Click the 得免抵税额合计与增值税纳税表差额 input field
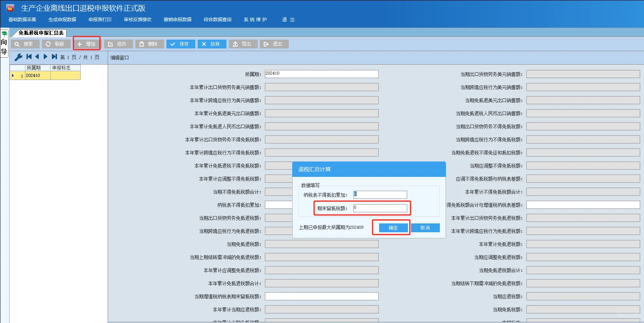This screenshot has height=323, width=644. (x=583, y=205)
